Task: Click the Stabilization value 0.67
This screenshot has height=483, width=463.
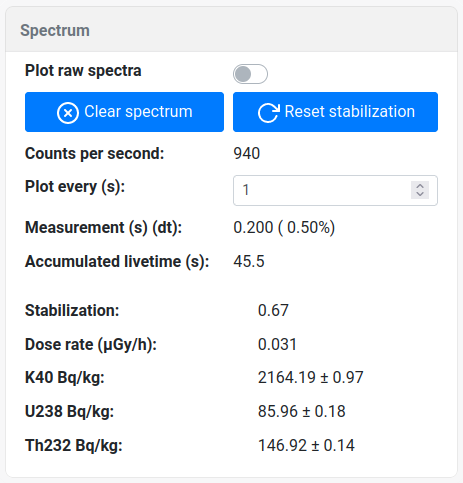Action: point(273,311)
